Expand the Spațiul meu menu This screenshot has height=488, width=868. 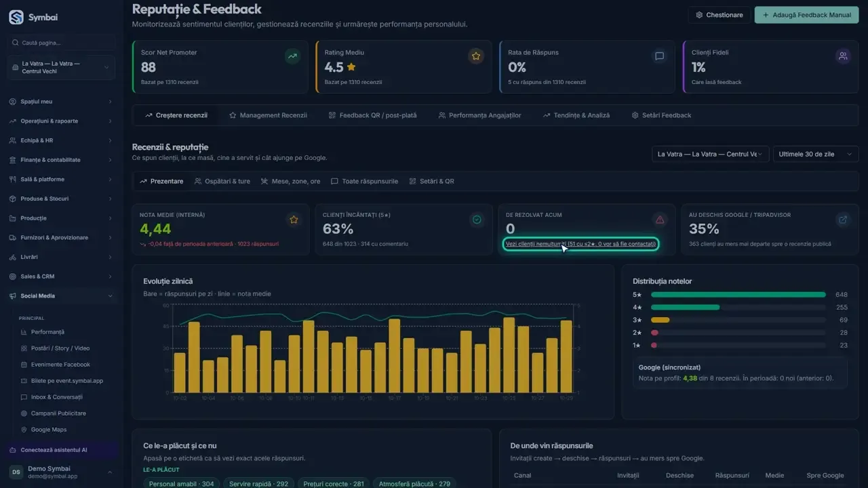[x=61, y=102]
